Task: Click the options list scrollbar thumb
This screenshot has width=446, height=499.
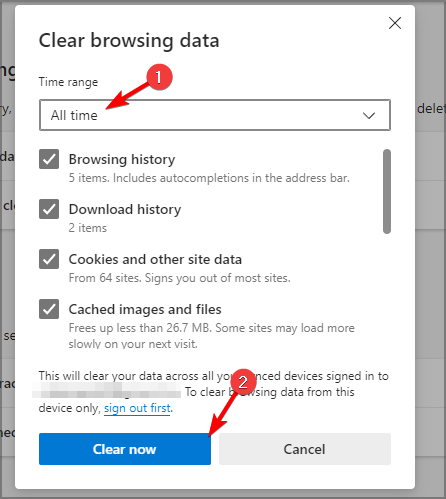Action: pos(387,191)
